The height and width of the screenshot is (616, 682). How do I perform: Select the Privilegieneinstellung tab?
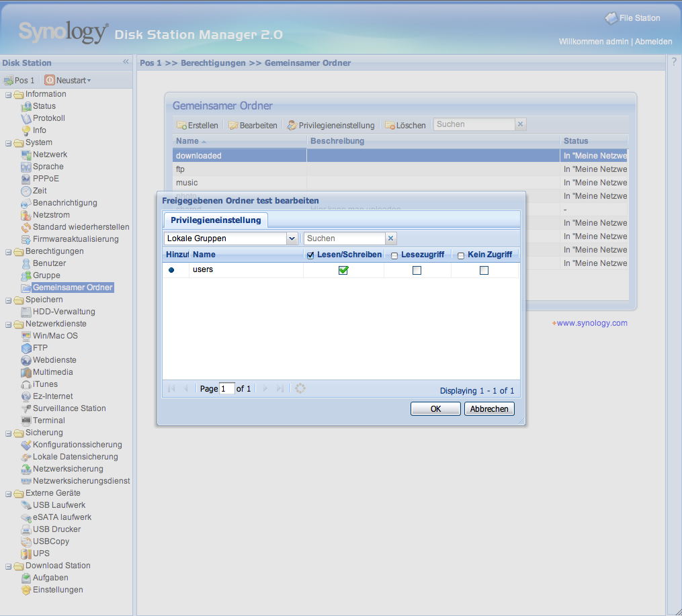(215, 220)
